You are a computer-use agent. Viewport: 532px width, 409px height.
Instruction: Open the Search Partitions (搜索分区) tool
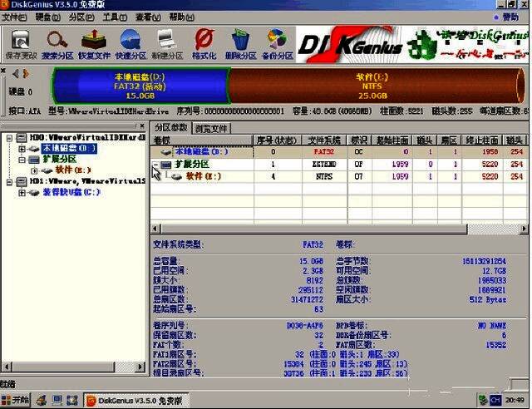pos(57,45)
